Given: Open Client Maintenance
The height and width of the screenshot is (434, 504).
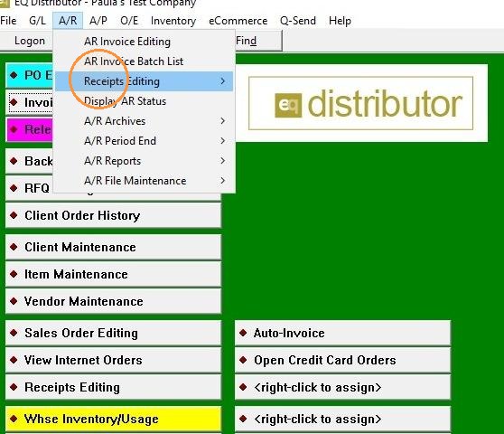Looking at the screenshot, I should 113,247.
